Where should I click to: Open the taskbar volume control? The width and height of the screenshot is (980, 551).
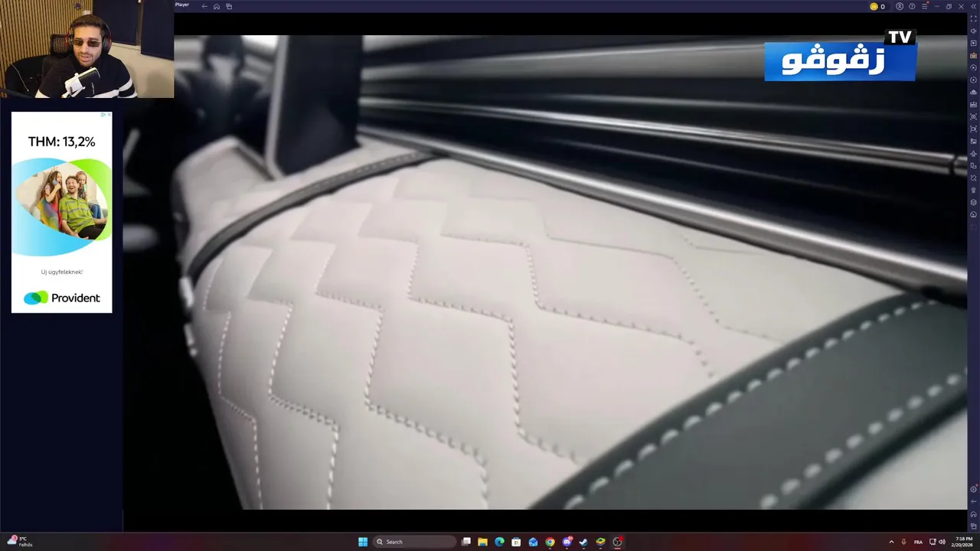(942, 542)
